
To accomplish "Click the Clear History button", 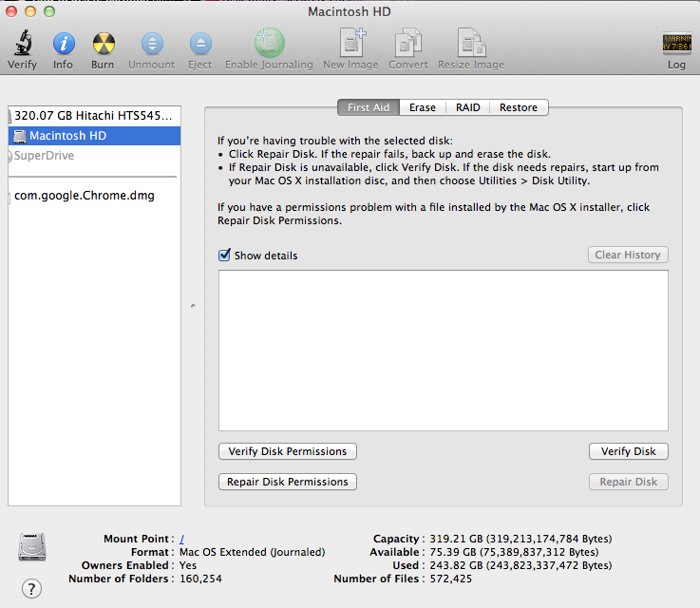I will [x=628, y=255].
